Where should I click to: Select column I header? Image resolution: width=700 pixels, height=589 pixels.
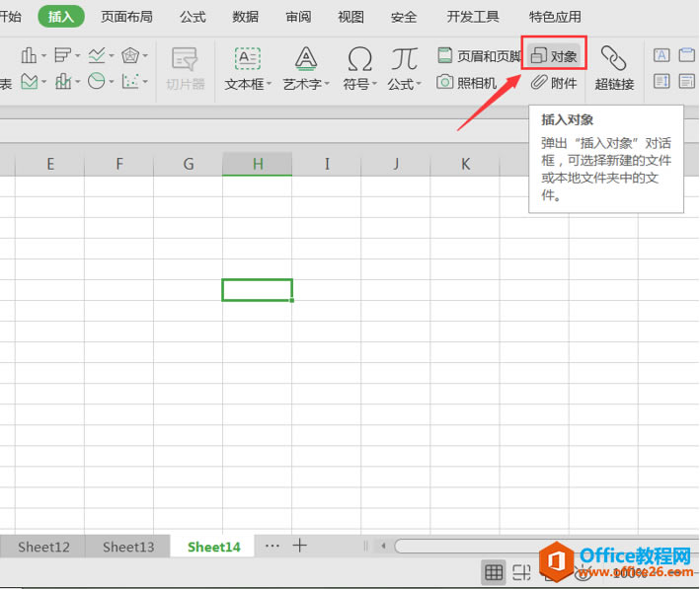pos(327,164)
